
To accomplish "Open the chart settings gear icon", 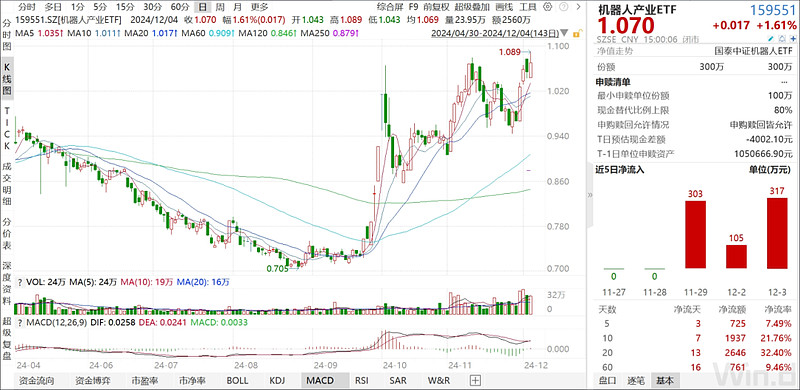I will pos(547,7).
